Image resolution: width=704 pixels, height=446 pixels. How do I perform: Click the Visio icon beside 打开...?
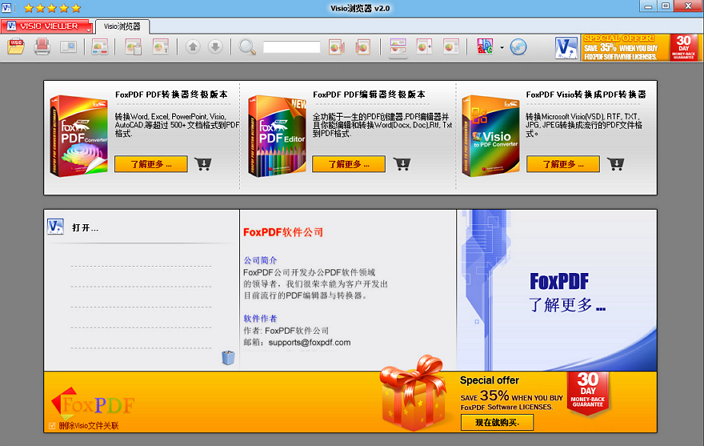[56, 226]
